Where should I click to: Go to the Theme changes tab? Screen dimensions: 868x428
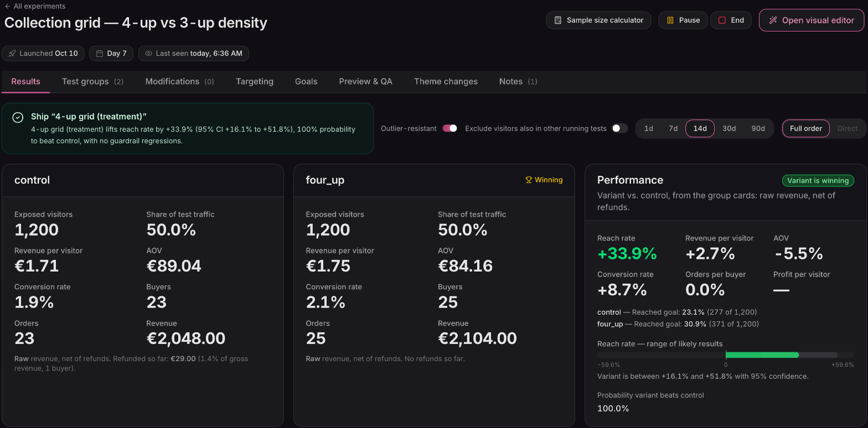pos(446,81)
